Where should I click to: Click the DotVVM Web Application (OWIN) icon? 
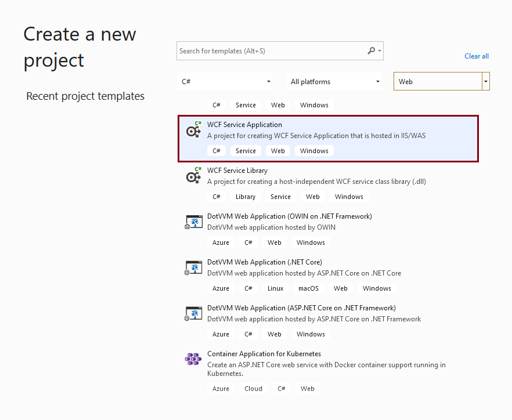tap(193, 222)
